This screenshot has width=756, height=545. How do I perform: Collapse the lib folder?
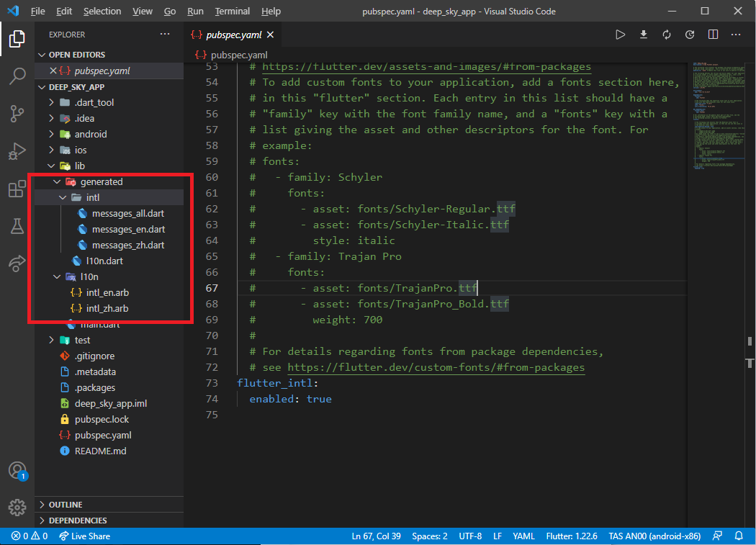[x=52, y=166]
